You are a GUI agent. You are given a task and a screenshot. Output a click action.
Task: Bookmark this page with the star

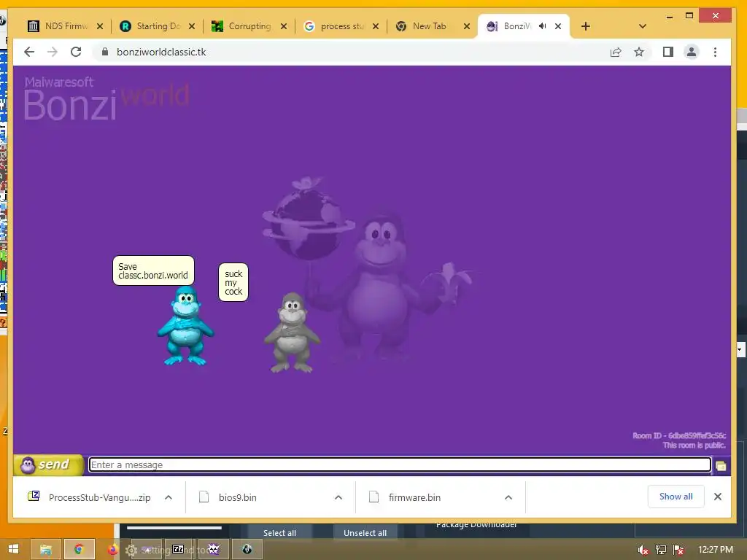[x=639, y=52]
